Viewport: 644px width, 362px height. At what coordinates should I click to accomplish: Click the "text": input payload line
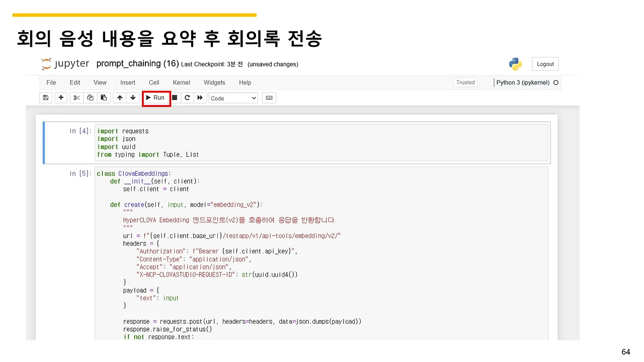[157, 298]
